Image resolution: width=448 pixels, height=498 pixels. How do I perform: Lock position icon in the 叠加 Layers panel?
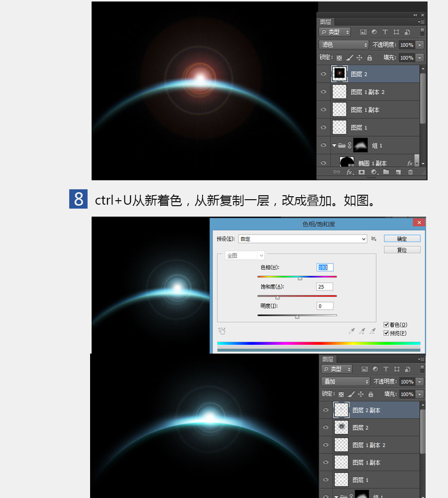pos(361,394)
